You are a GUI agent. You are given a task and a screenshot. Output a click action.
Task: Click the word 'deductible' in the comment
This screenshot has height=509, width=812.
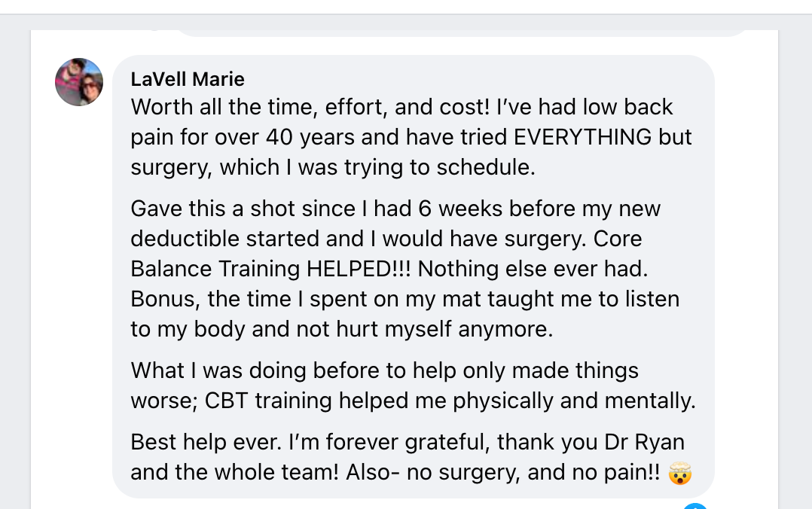185,239
